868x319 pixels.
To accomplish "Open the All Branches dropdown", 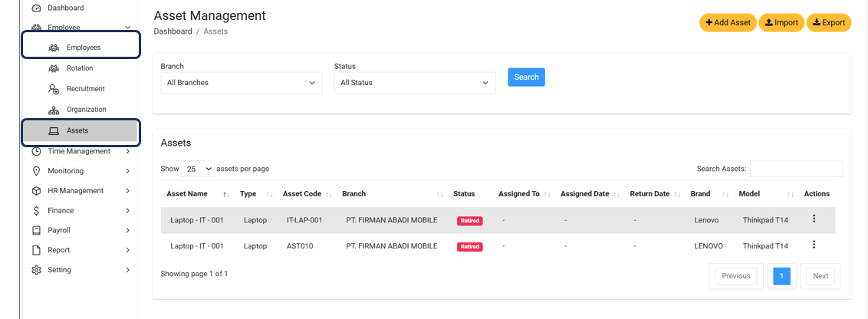I will 241,83.
